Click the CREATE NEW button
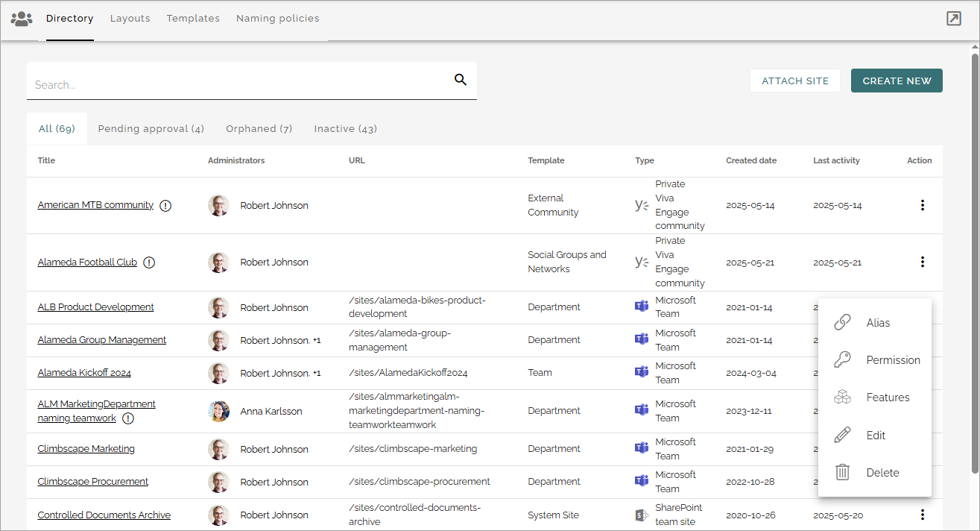The image size is (980, 531). [897, 81]
